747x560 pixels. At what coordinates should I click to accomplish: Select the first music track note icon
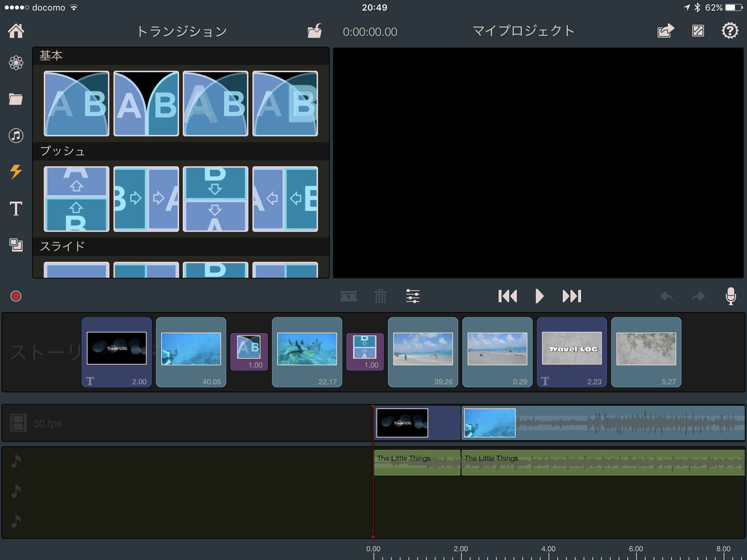(x=16, y=461)
